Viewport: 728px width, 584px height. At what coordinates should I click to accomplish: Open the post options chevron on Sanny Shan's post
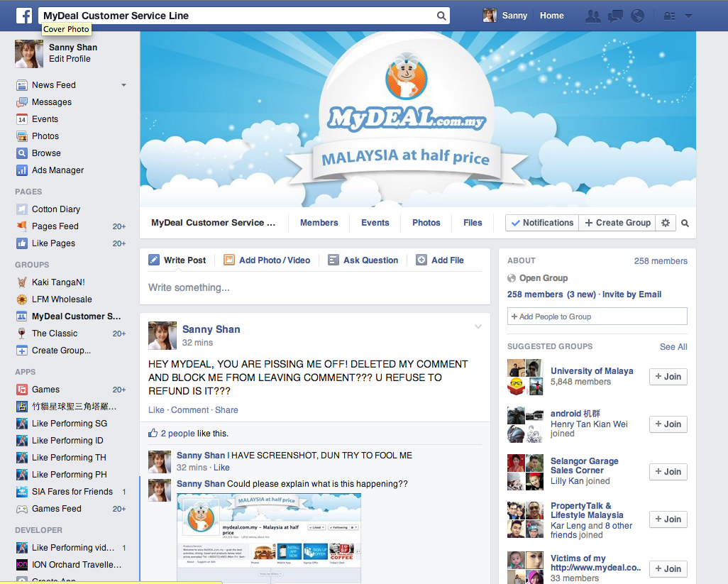[478, 327]
